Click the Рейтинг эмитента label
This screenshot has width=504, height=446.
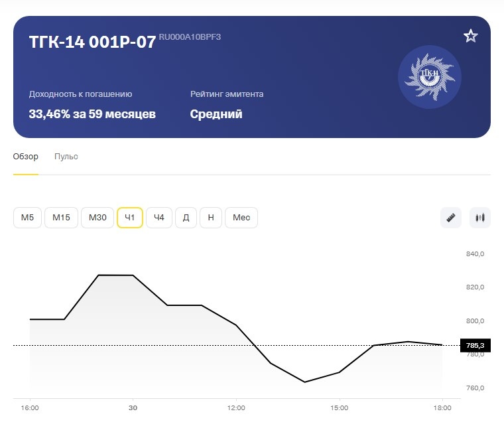227,94
